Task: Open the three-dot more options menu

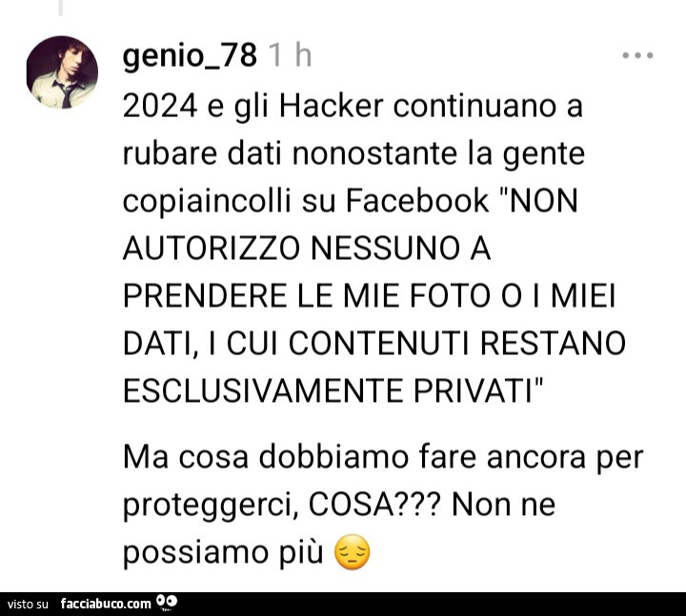Action: (x=637, y=55)
